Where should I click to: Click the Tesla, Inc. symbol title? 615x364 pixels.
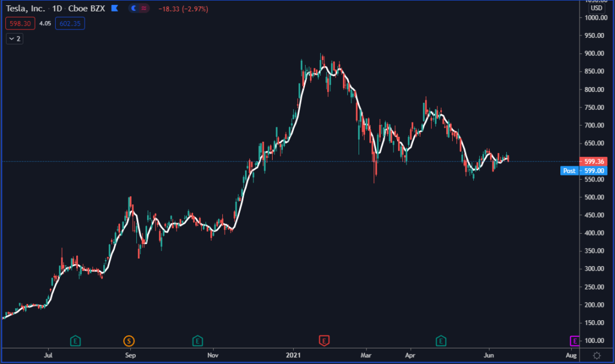25,8
